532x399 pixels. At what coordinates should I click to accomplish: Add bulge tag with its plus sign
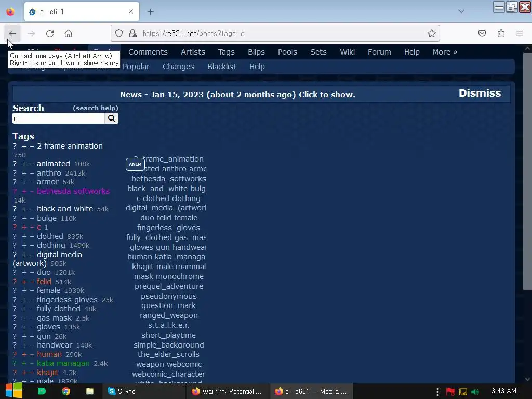[24, 218]
